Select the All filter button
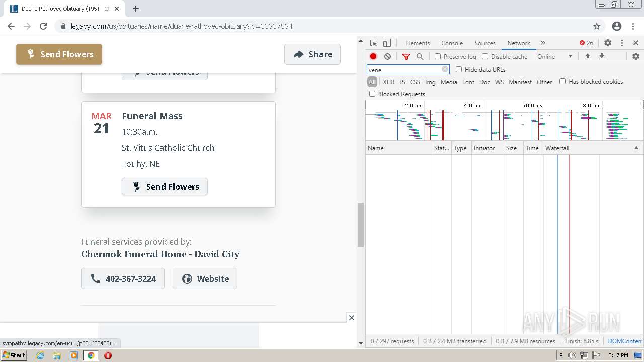Screen dimensions: 644x362 372,82
